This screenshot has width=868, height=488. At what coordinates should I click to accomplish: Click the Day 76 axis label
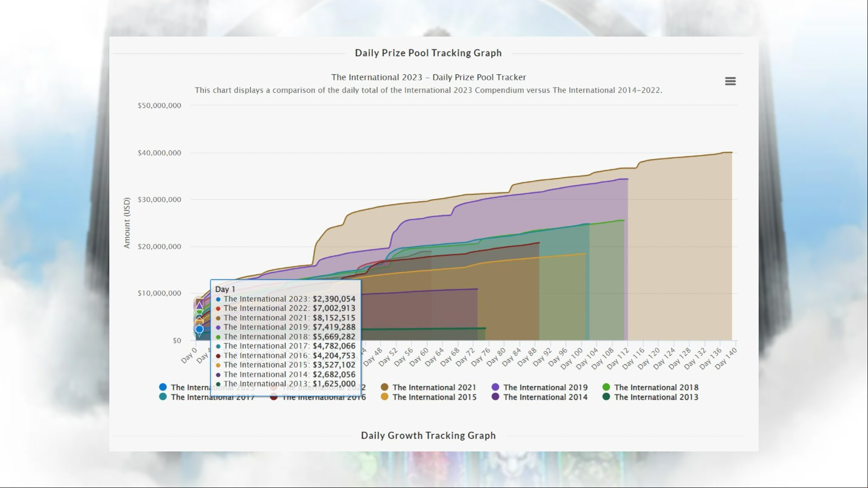tap(480, 358)
